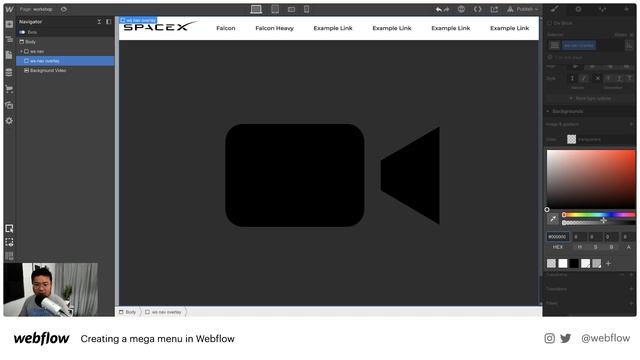Toggle the X-ray dashed selection icon
Viewport: 640px width, 360px height.
(x=9, y=242)
